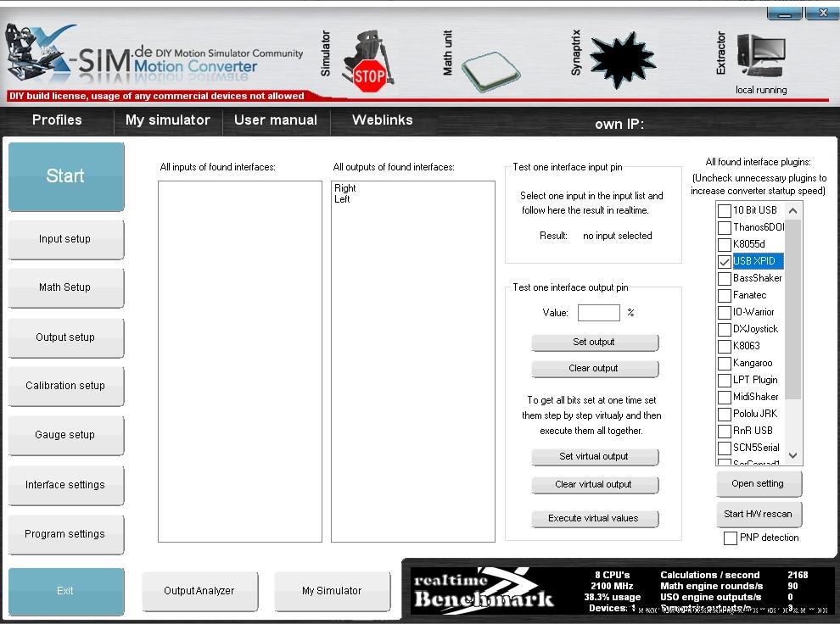Screen dimensions: 840x624
Task: Go to Input setup page
Action: (x=65, y=239)
